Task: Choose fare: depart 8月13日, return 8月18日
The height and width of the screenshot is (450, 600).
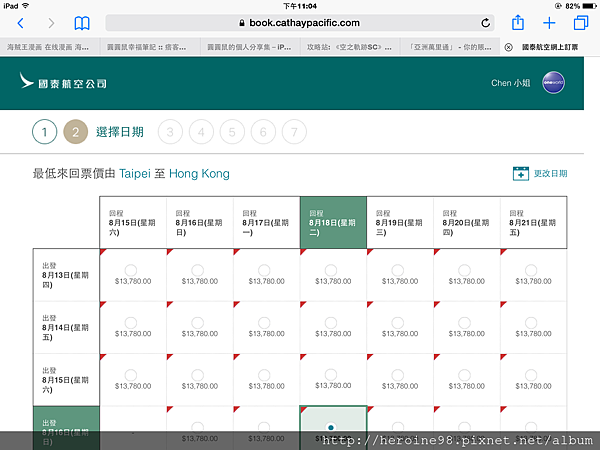Action: [331, 270]
